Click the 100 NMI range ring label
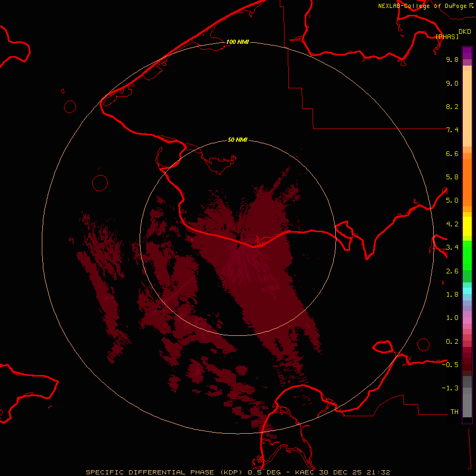476x476 pixels. pyautogui.click(x=237, y=42)
